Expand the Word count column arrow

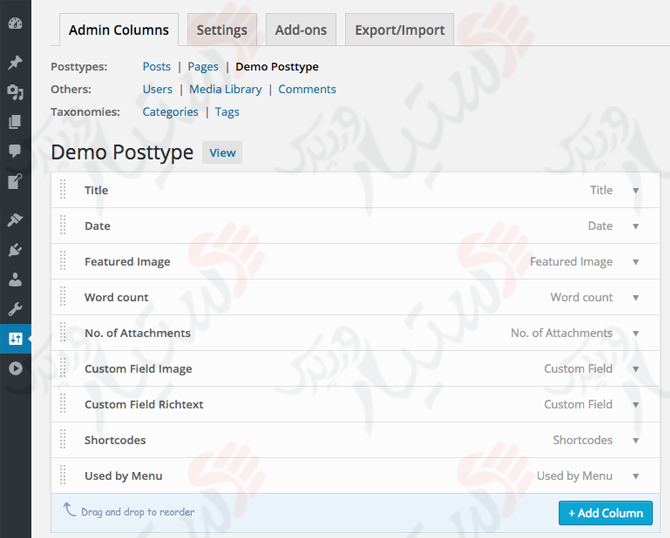pyautogui.click(x=636, y=298)
